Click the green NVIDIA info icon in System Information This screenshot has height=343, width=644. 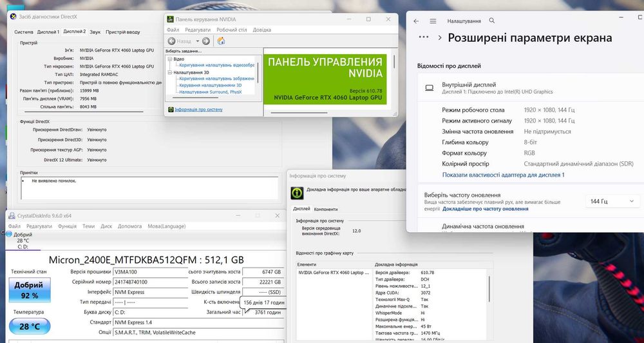297,193
